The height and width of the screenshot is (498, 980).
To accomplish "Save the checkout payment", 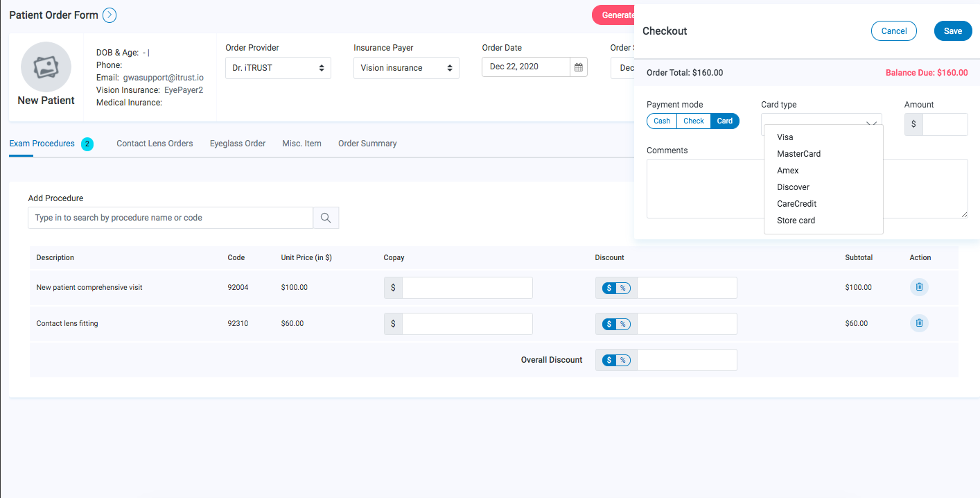I will point(952,31).
